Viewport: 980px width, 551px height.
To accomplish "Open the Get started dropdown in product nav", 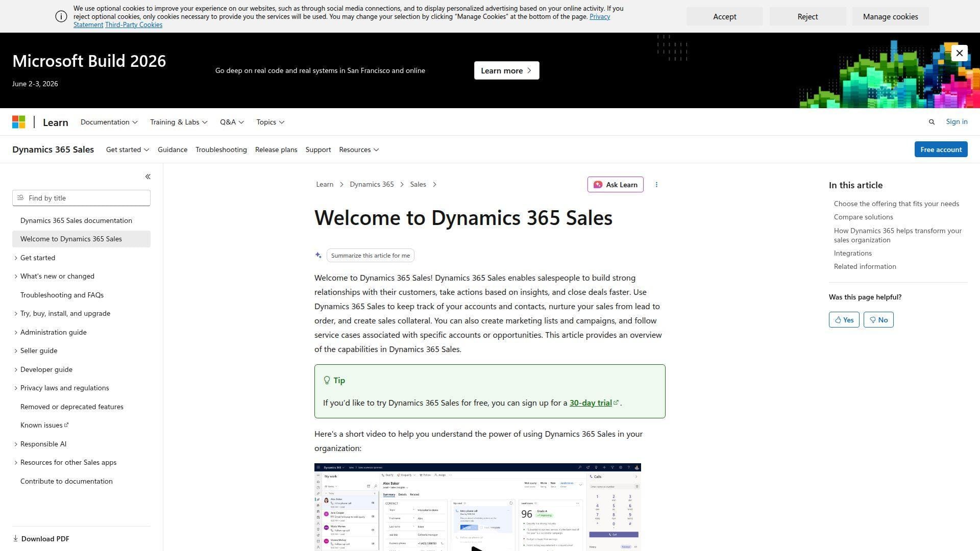I will point(128,149).
